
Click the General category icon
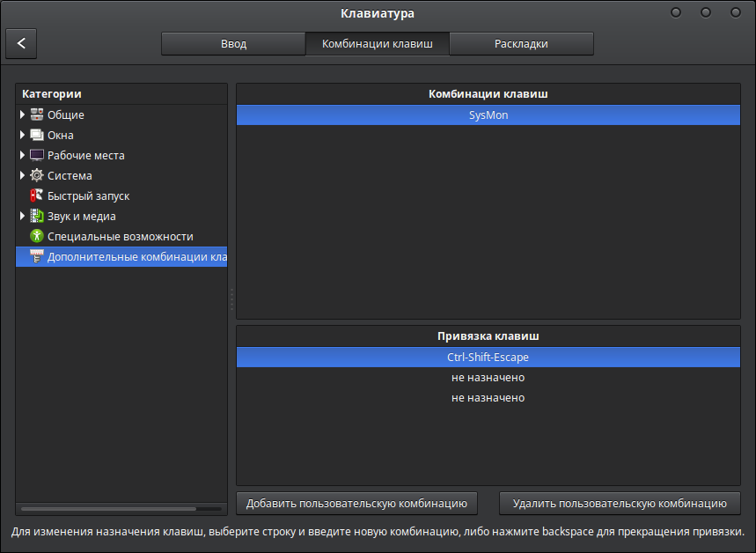[x=36, y=114]
